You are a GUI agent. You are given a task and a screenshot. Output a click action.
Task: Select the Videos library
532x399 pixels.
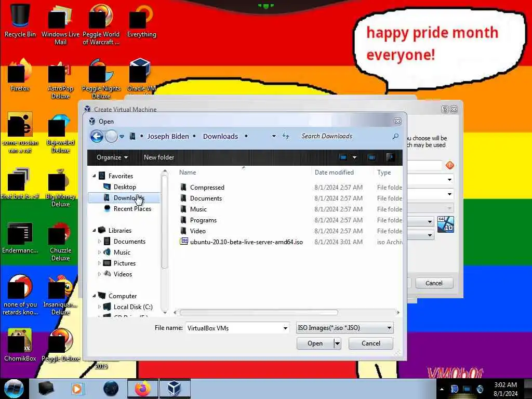(123, 274)
